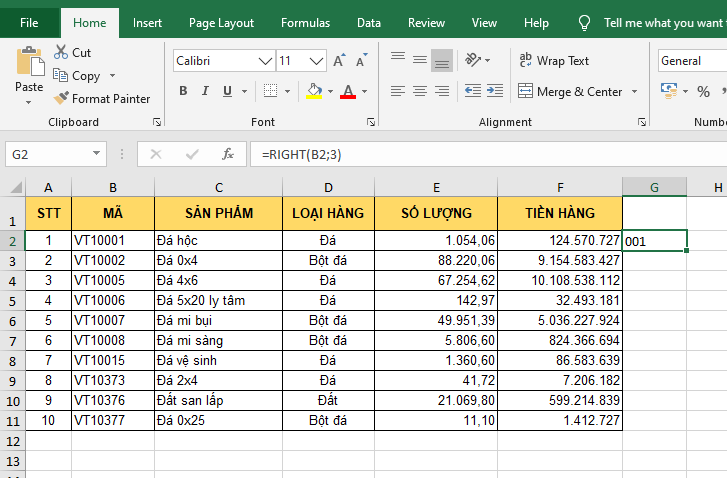Click the Paste clipboard icon
This screenshot has width=727, height=478.
click(x=29, y=62)
